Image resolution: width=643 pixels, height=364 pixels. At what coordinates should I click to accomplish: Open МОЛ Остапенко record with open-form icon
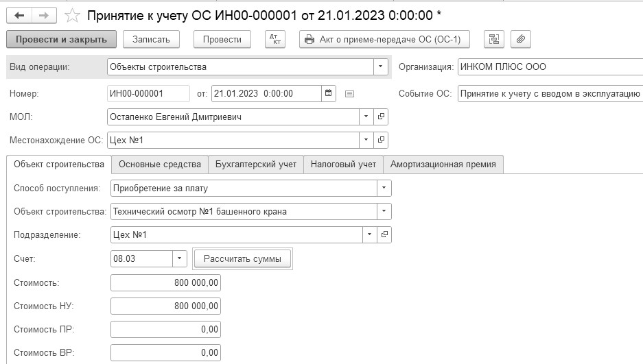pos(381,117)
